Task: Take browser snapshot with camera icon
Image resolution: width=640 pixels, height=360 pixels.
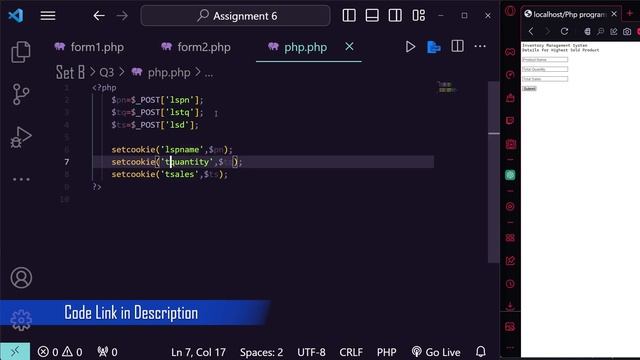Action: 627,31
